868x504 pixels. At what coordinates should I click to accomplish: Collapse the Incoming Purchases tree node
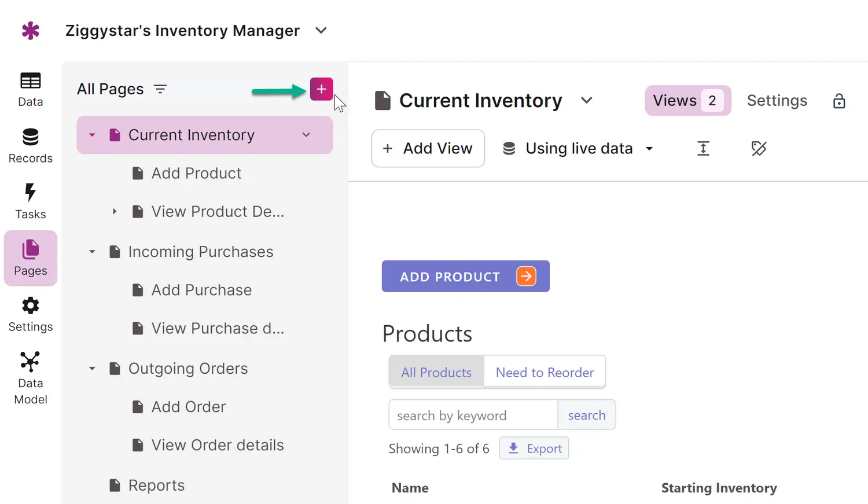pos(92,252)
